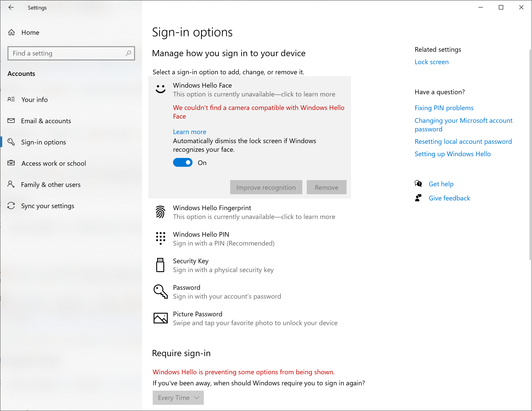Click the Windows Hello PIN keypad icon

160,238
